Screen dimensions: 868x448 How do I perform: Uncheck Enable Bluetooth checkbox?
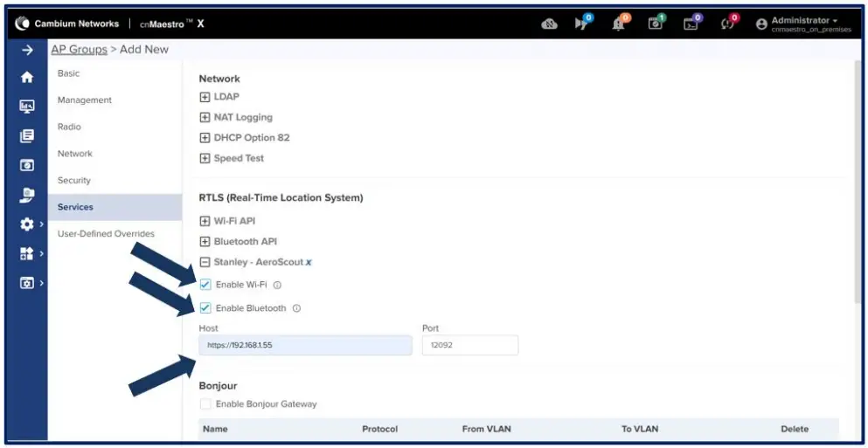click(x=205, y=308)
